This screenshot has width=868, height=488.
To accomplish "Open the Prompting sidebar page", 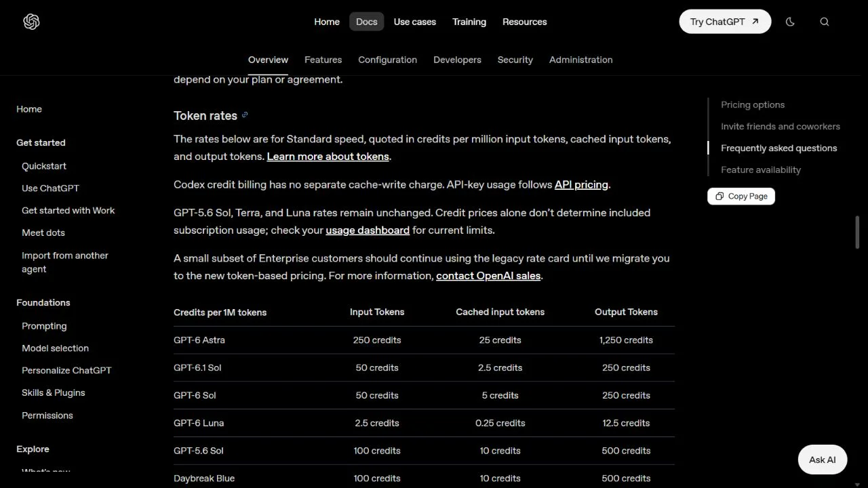I will [x=44, y=326].
